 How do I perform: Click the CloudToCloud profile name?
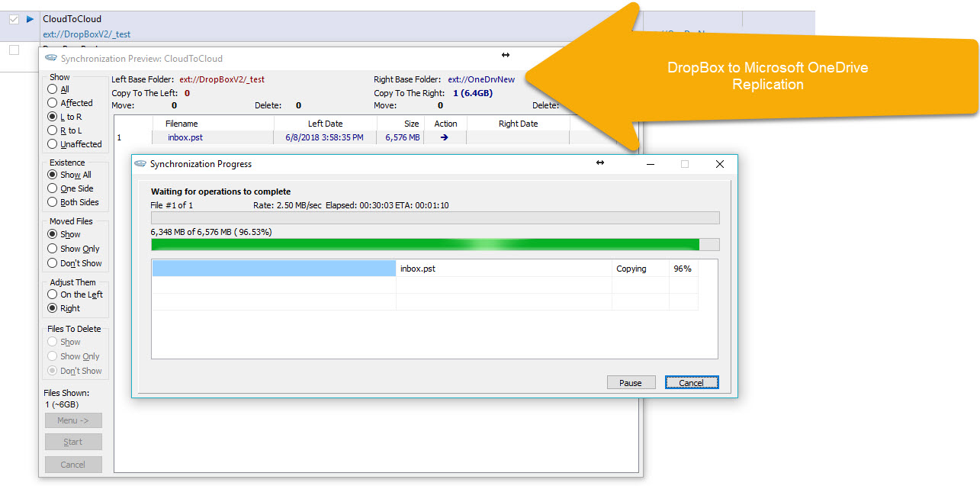(x=72, y=19)
